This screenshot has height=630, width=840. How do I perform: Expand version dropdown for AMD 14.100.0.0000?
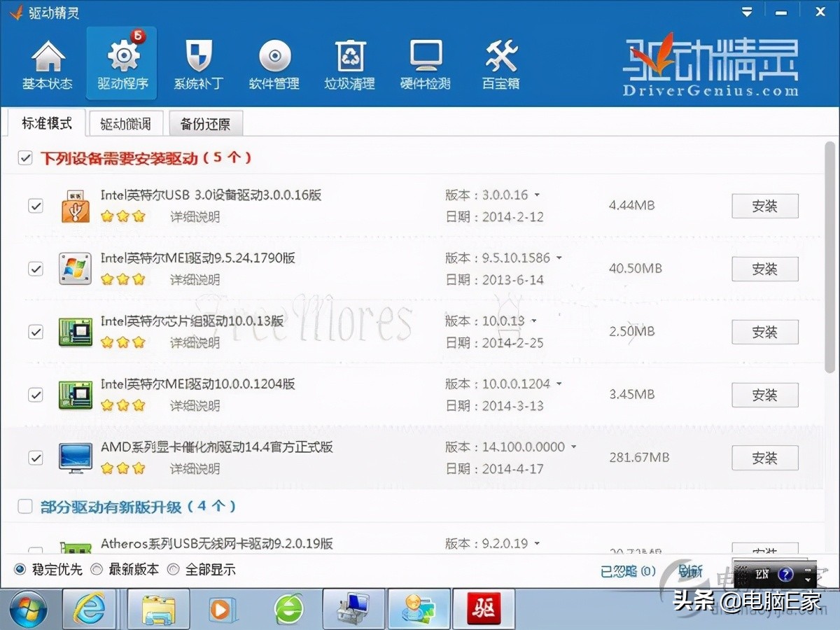point(574,447)
